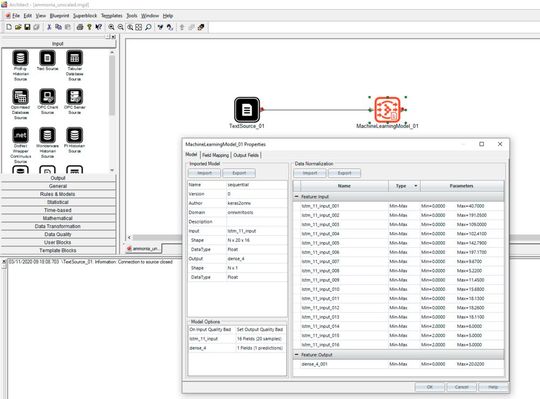The image size is (540, 399).
Task: Switch to the Model tab
Action: tap(191, 155)
